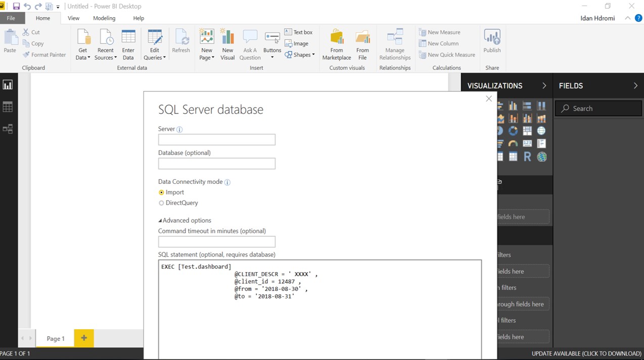Image resolution: width=644 pixels, height=360 pixels.
Task: Select the Page 1 tab
Action: coord(56,339)
